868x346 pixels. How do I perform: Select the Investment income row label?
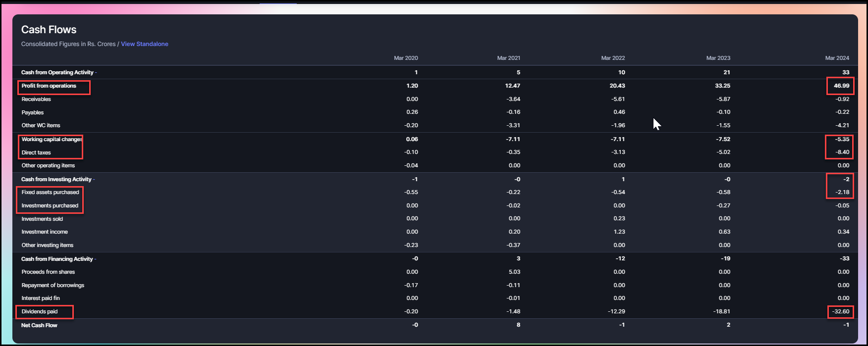click(x=45, y=232)
